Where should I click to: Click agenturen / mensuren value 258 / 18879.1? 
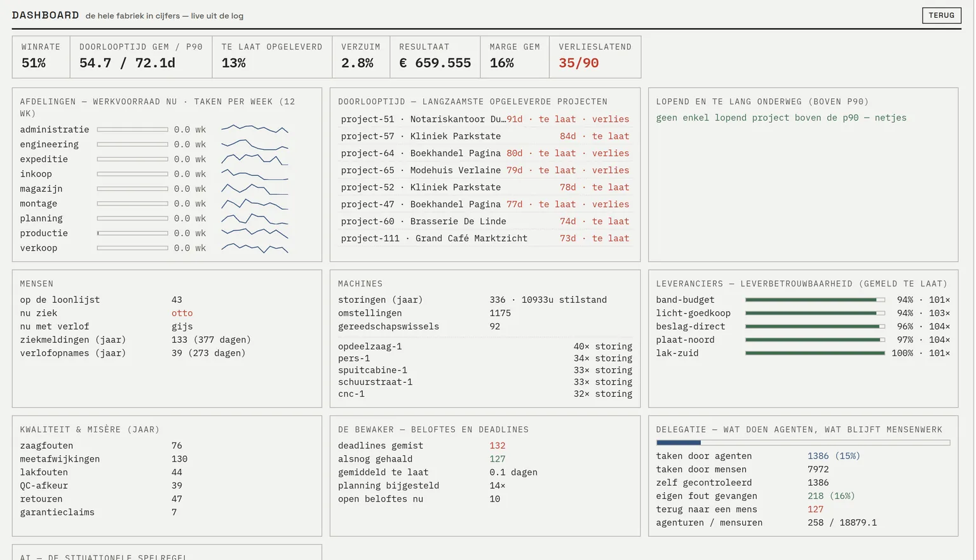point(842,523)
